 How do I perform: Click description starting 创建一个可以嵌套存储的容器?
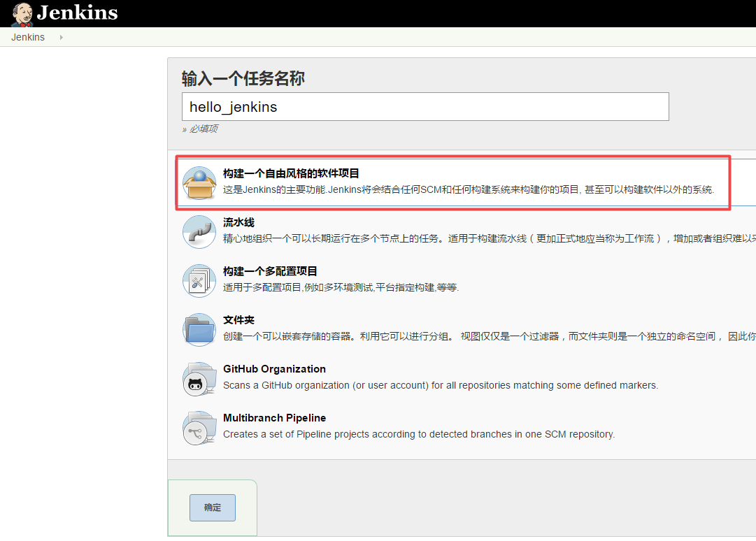coord(490,336)
